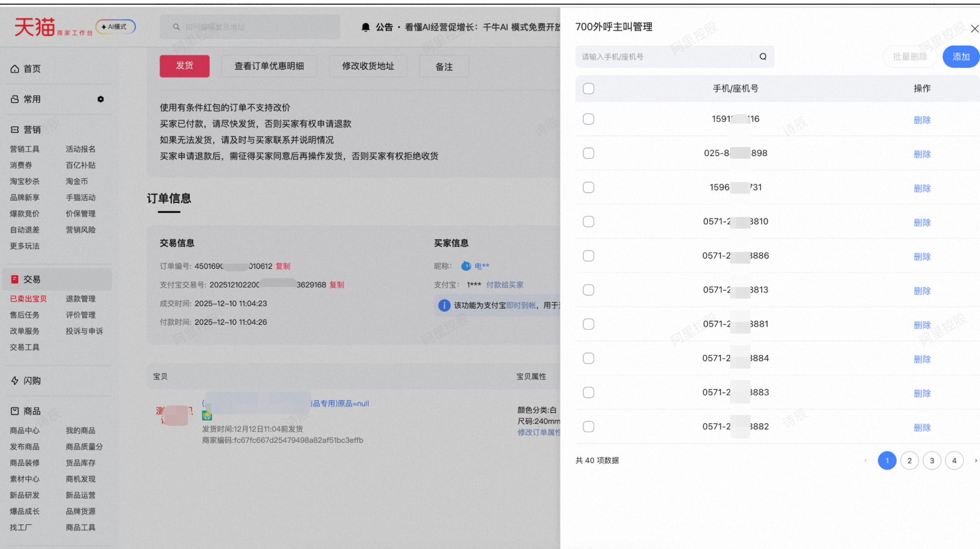This screenshot has height=549, width=980.
Task: Click the 即时到帐 link
Action: 521,305
